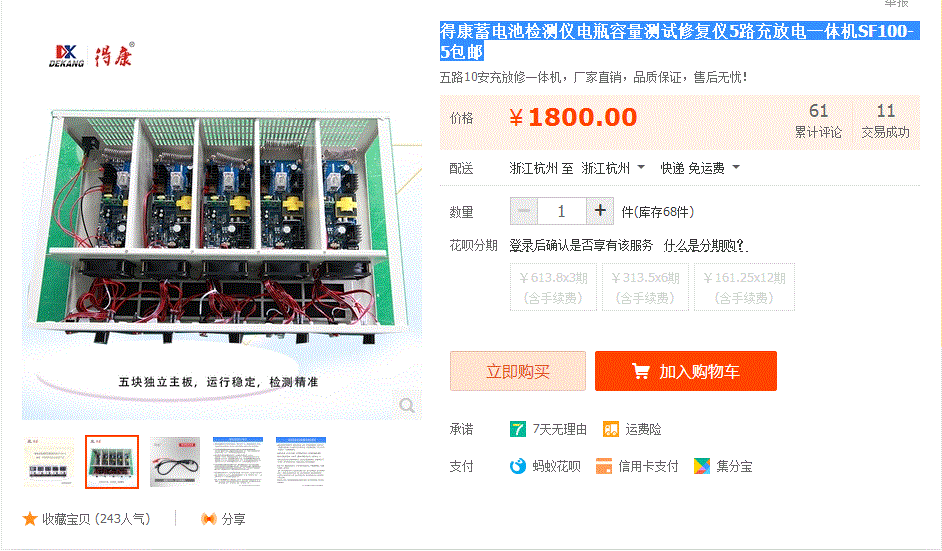Select the charging cable thumbnail image
The image size is (942, 551).
pos(175,462)
